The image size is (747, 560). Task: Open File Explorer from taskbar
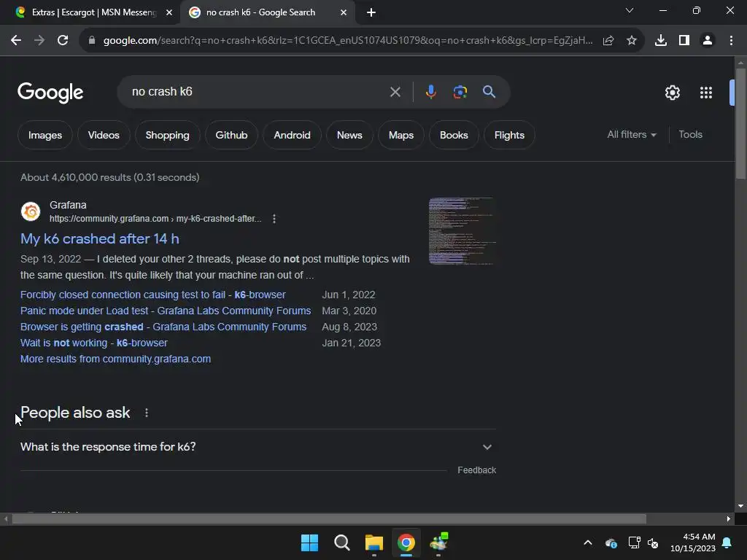pyautogui.click(x=374, y=542)
